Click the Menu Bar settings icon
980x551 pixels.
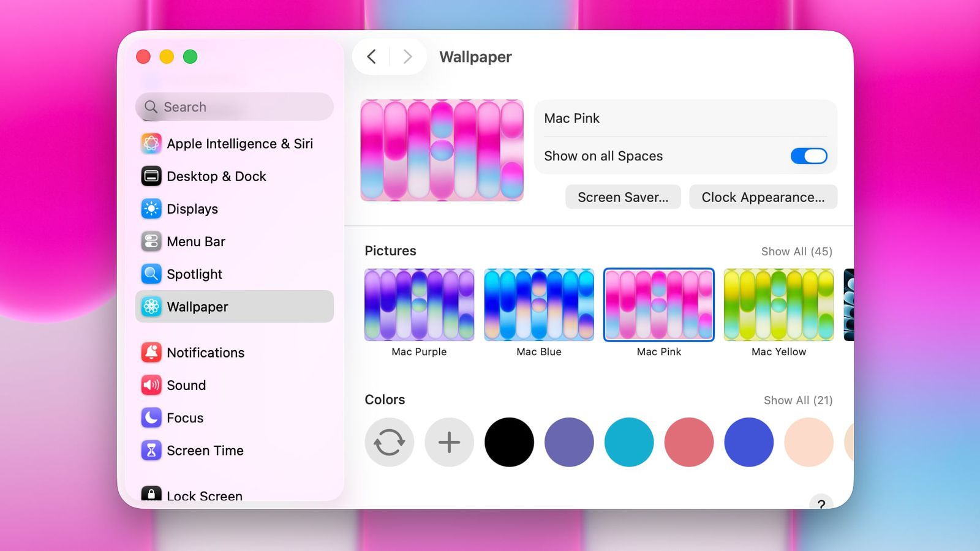coord(151,241)
